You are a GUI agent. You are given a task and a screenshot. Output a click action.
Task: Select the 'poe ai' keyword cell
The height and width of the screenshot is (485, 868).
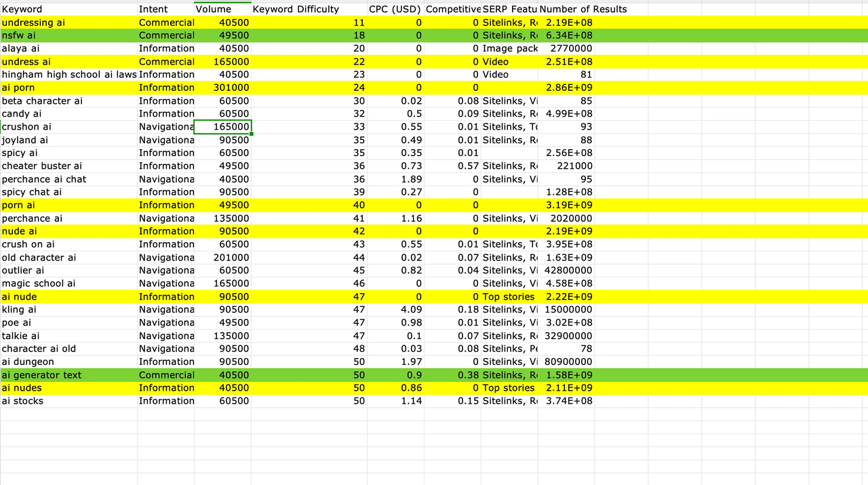68,323
